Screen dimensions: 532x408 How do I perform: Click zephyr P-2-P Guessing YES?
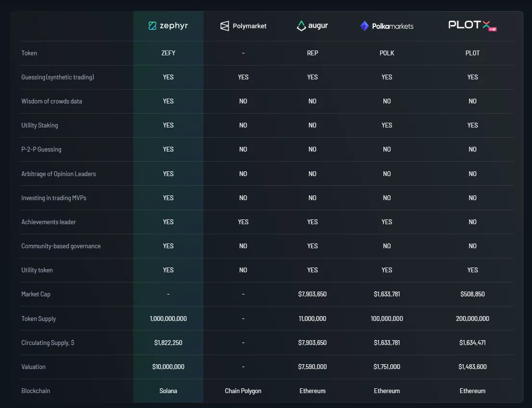(x=168, y=149)
